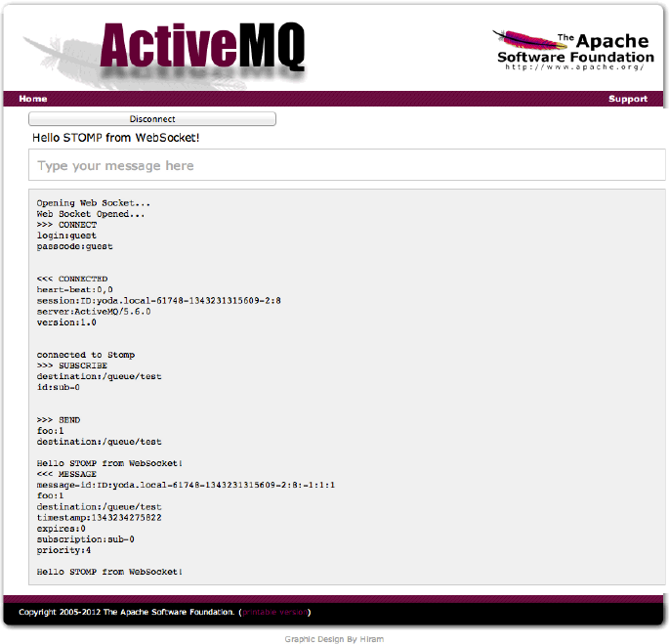Screen dimensions: 669x644
Task: Click the 'priority:4' log line
Action: 63,550
